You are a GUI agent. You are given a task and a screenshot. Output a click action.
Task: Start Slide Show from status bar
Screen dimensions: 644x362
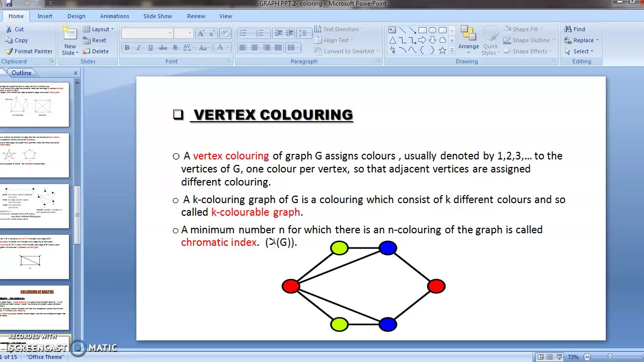tap(559, 357)
